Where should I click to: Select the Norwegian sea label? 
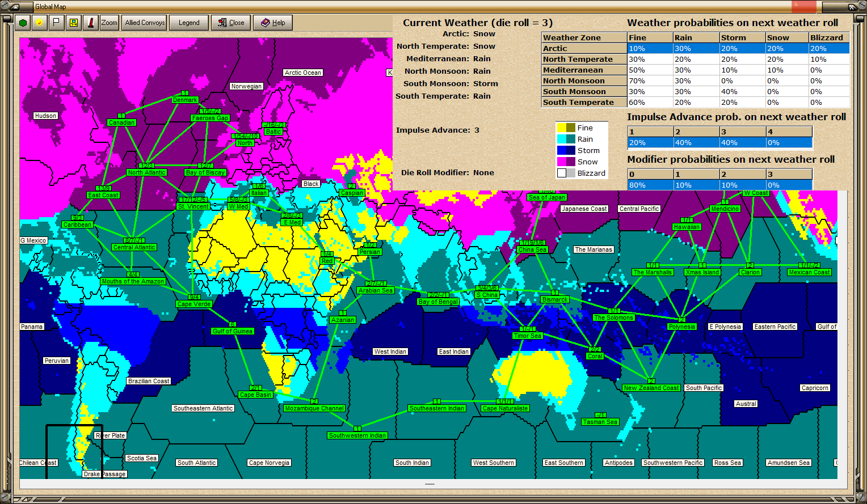(246, 86)
